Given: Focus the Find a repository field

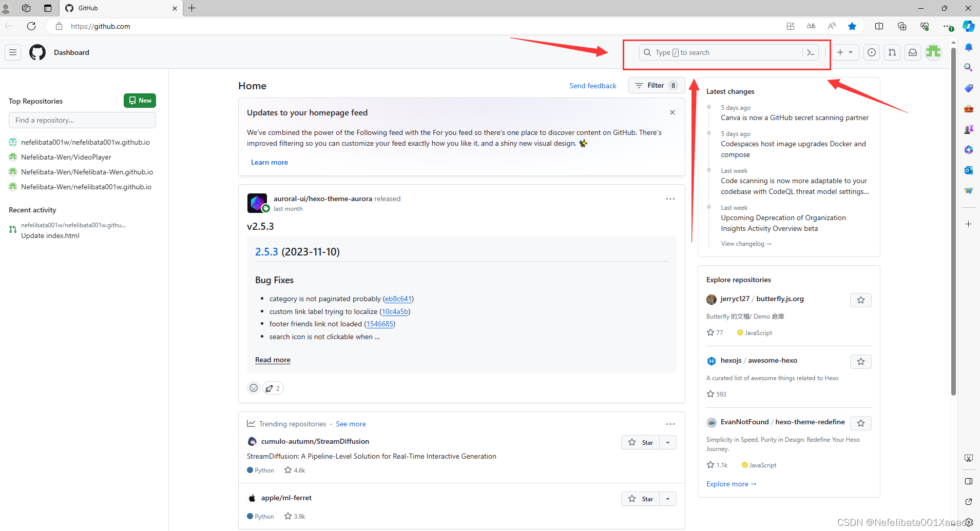Looking at the screenshot, I should [82, 120].
